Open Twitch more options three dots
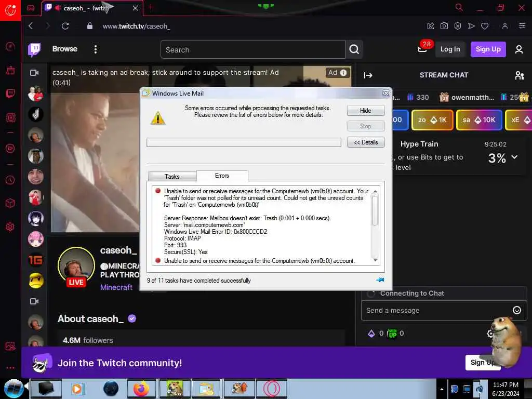 [96, 49]
